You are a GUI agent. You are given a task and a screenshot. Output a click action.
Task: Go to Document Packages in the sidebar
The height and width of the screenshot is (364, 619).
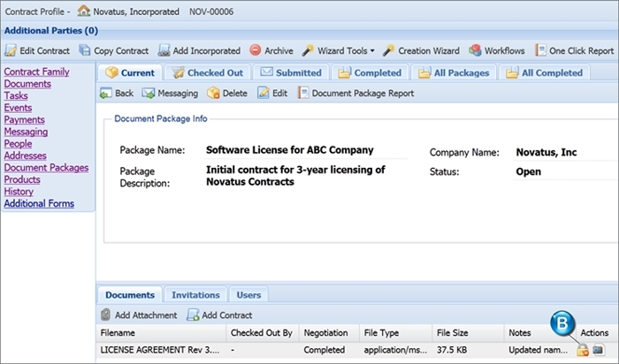[46, 168]
